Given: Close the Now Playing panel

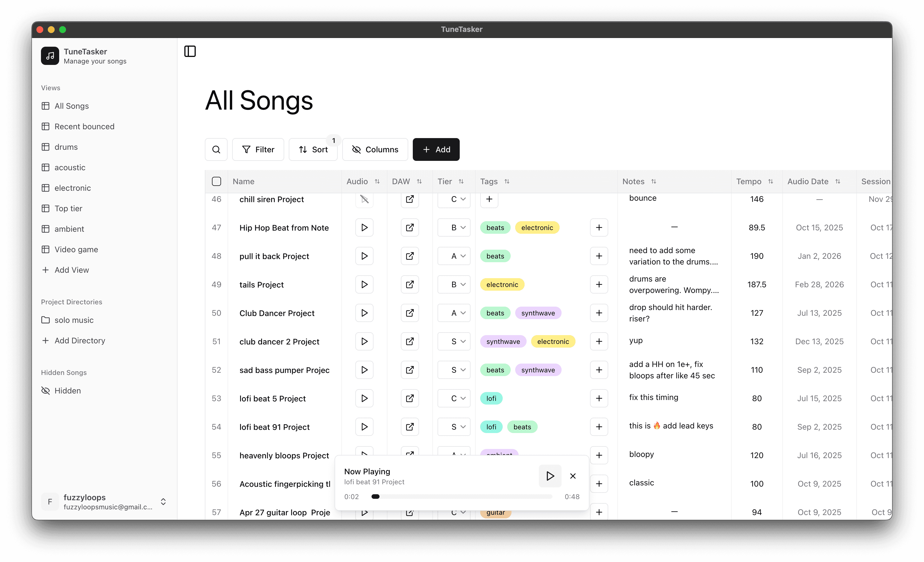Looking at the screenshot, I should (x=573, y=476).
